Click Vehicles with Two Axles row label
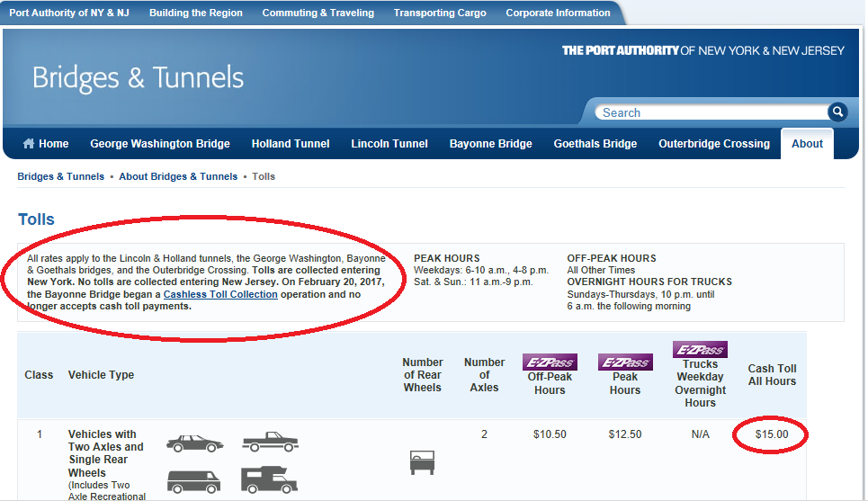Image resolution: width=868 pixels, height=501 pixels. click(x=106, y=453)
